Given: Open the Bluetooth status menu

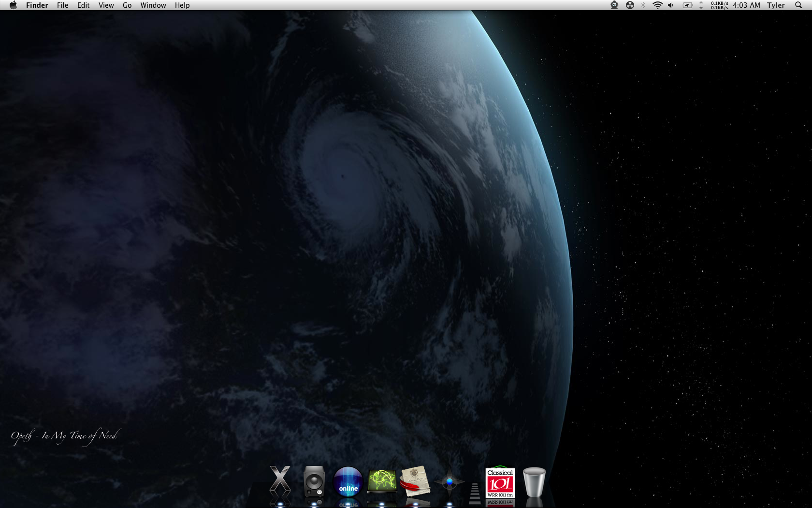Looking at the screenshot, I should click(x=643, y=5).
